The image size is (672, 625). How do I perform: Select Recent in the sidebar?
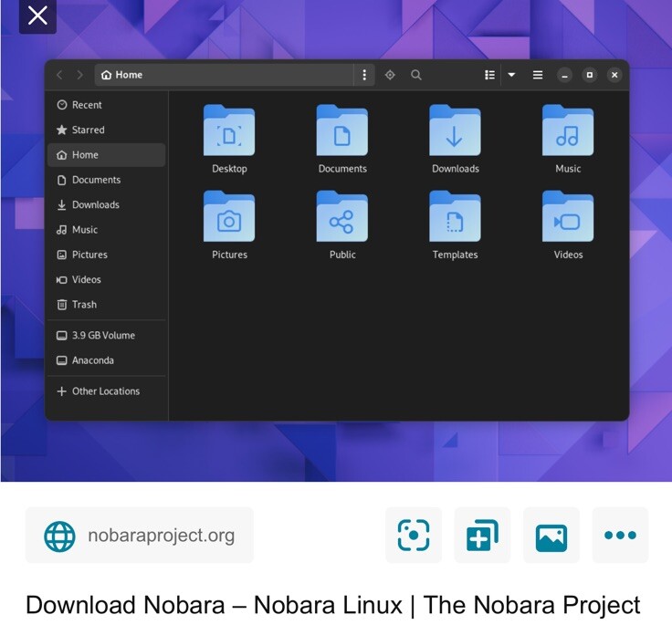coord(106,105)
